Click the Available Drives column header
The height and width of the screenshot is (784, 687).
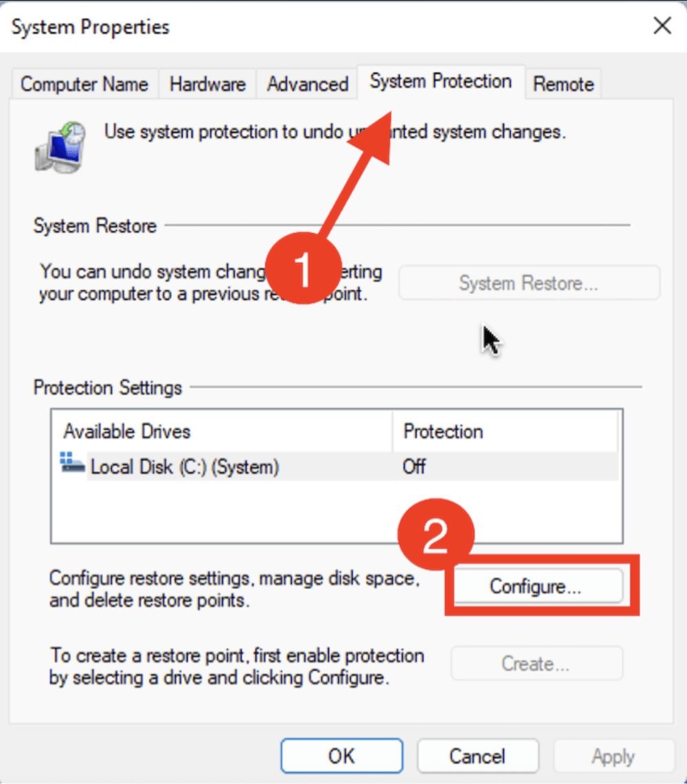126,432
